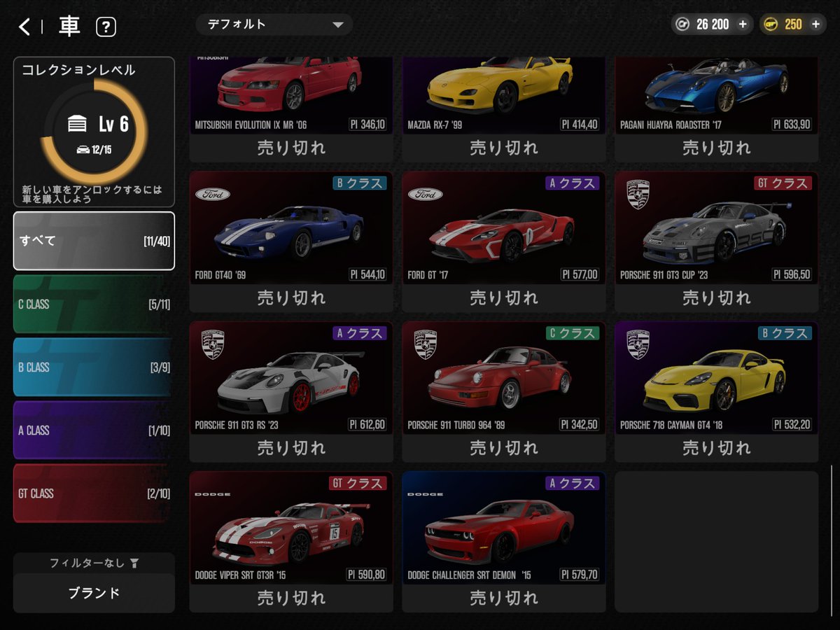Select the B CLASS category tab

tap(94, 367)
